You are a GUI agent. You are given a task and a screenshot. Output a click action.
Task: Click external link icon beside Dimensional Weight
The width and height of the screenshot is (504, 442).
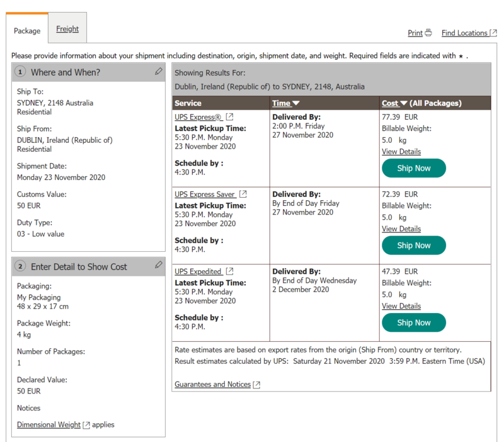coord(86,425)
